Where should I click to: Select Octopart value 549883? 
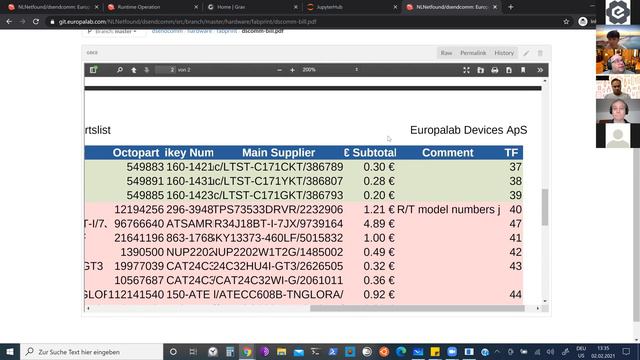(145, 167)
